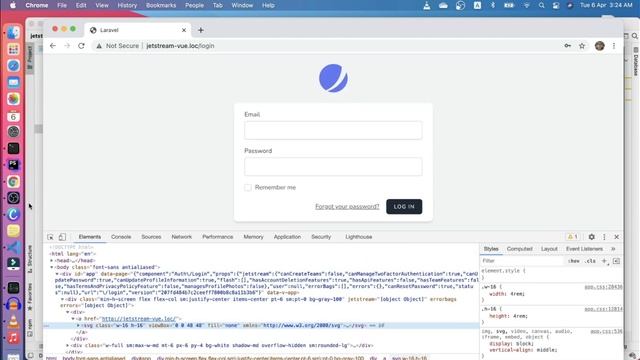This screenshot has width=640, height=360.
Task: Open a new browser tab
Action: click(x=200, y=30)
